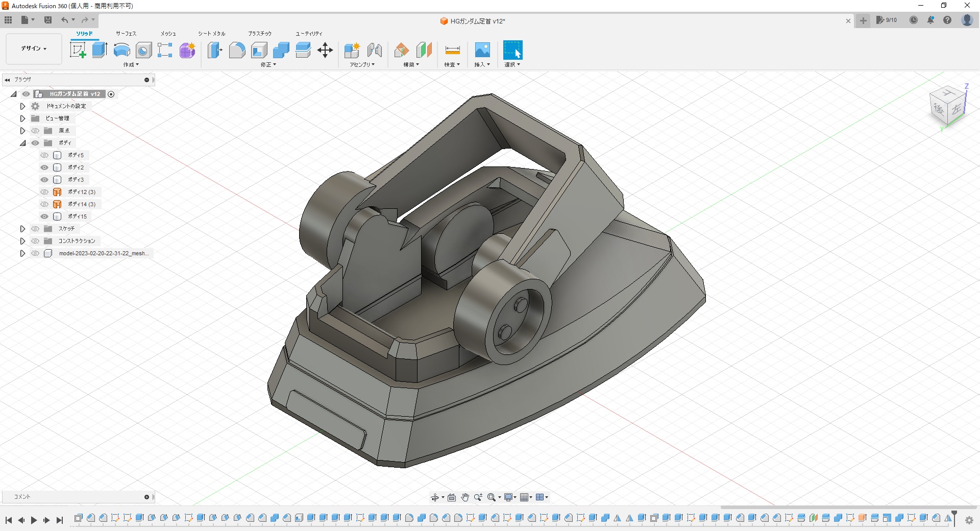Click the Measure tool icon
The width and height of the screenshot is (980, 531).
(x=452, y=50)
